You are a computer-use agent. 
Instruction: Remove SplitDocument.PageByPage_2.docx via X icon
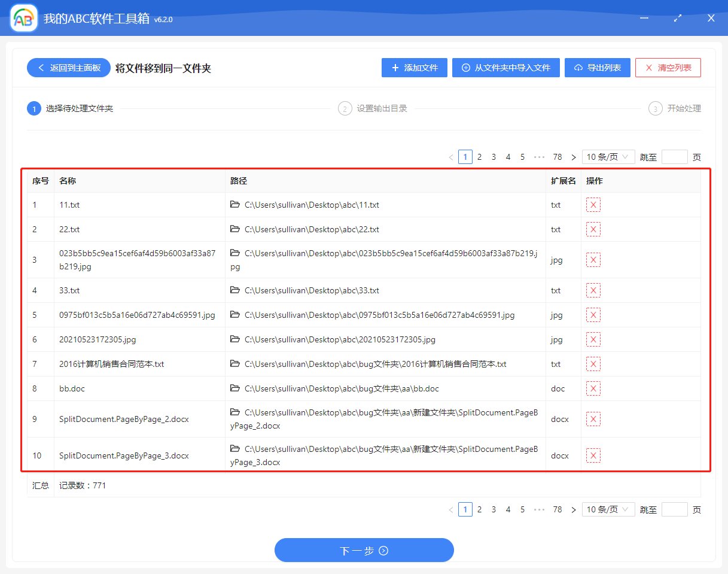point(593,418)
